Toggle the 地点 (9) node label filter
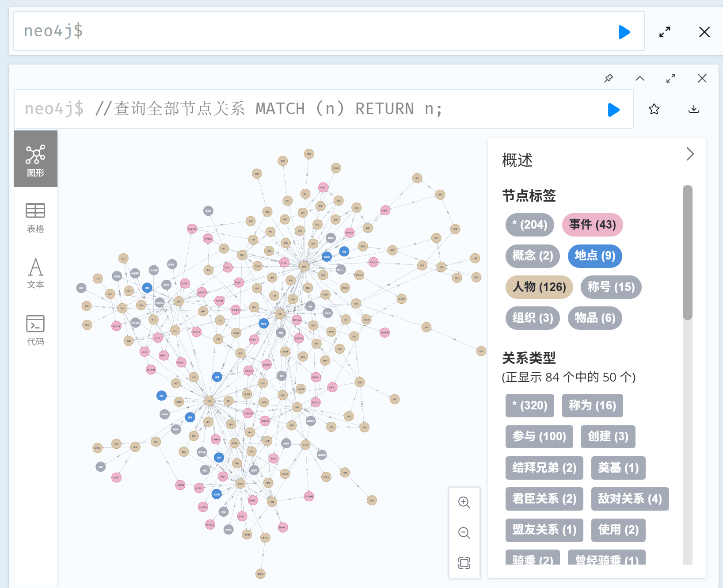This screenshot has height=588, width=723. [594, 256]
